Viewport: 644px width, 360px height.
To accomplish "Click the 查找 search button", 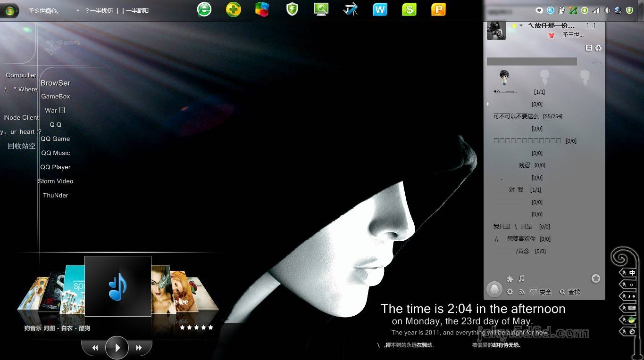I will point(569,292).
